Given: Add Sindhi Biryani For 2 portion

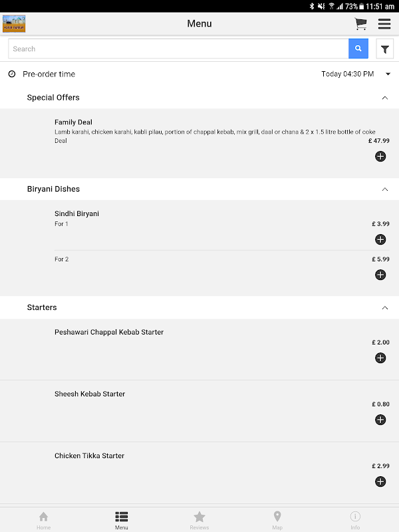Looking at the screenshot, I should (380, 275).
